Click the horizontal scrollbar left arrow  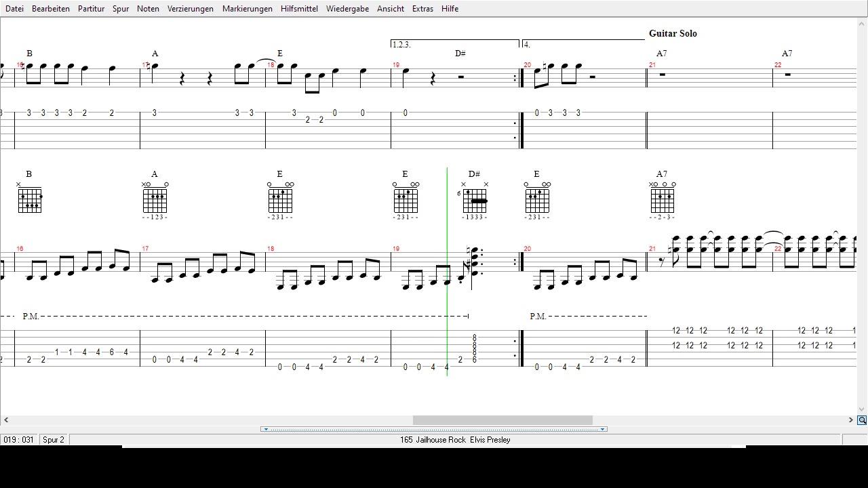(x=5, y=420)
